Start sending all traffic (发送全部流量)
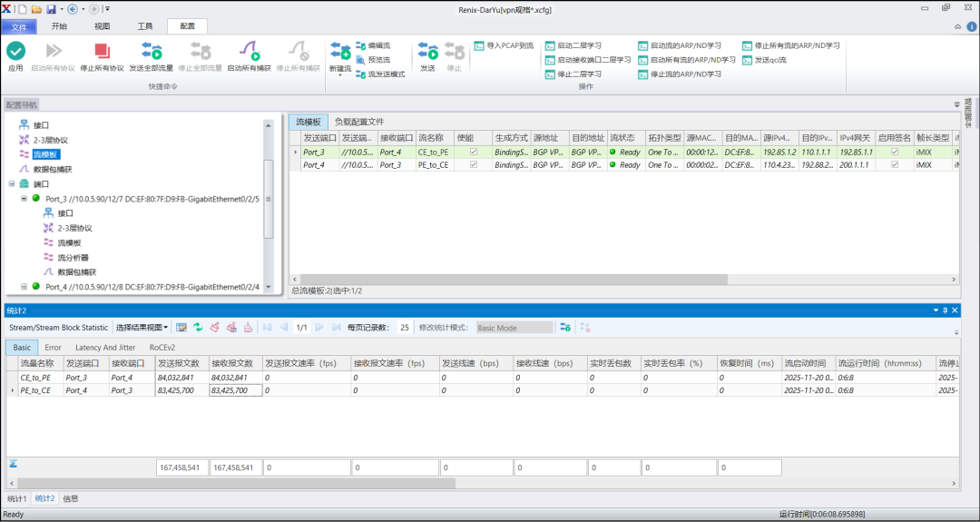 [x=151, y=52]
